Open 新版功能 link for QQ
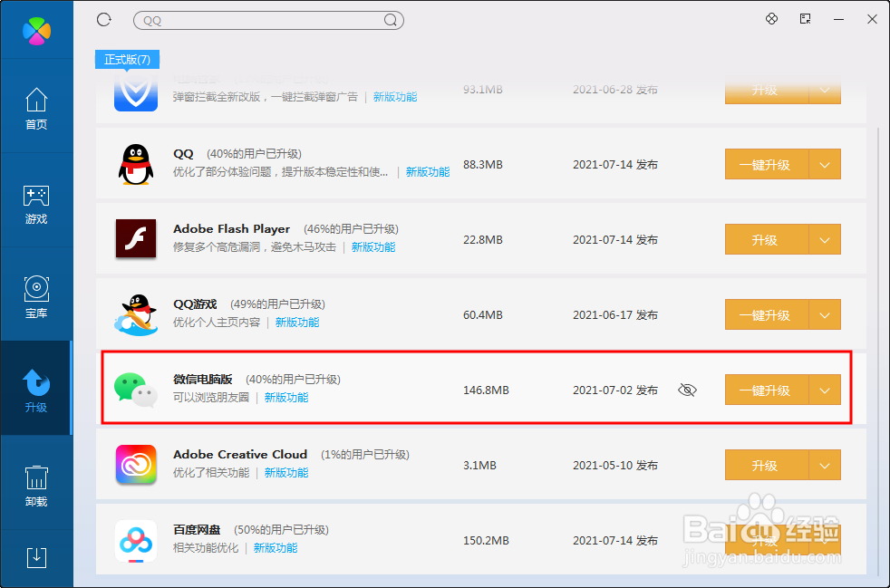Screen dimensions: 890x588 point(428,172)
